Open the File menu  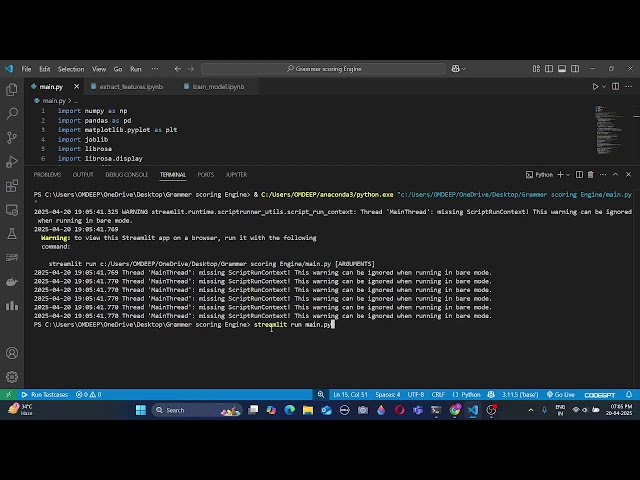[26, 69]
